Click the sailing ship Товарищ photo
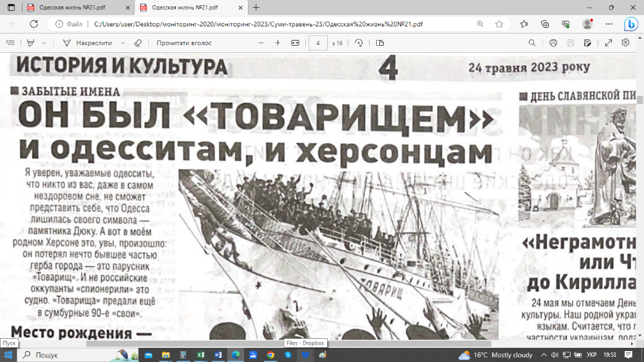The width and height of the screenshot is (644, 362). pos(339,254)
